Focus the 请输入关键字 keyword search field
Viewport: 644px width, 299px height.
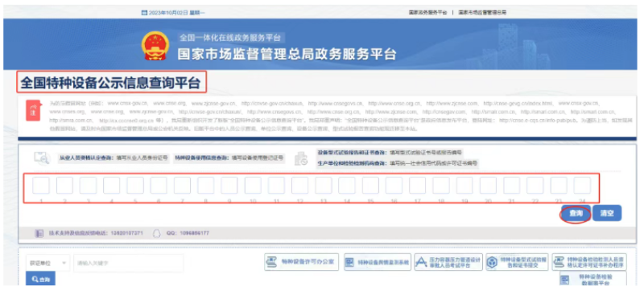128,263
